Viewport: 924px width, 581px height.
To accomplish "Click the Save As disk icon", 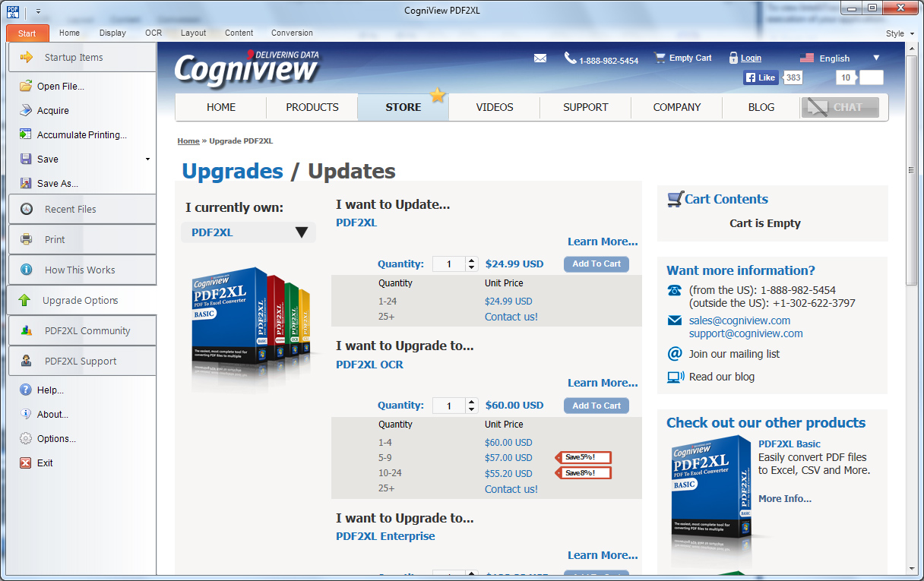I will pos(26,183).
